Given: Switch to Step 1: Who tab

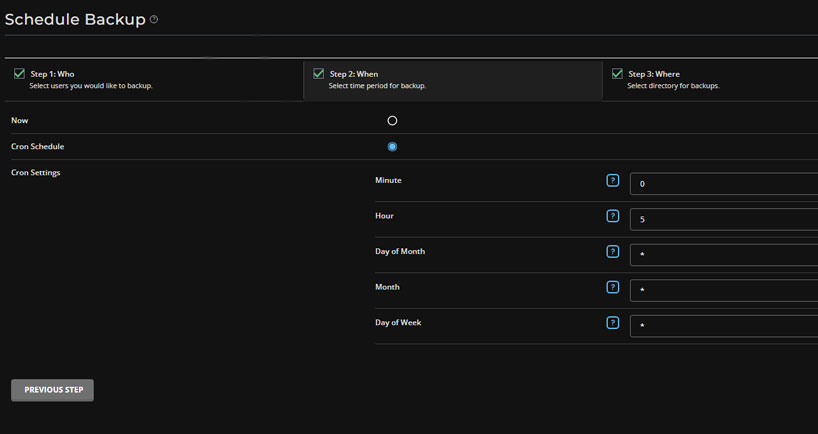Looking at the screenshot, I should [x=154, y=80].
